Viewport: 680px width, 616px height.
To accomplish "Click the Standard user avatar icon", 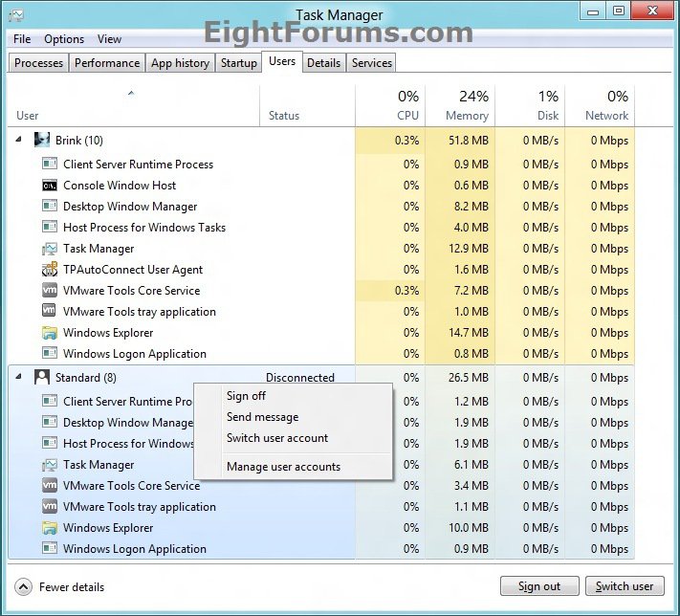I will 42,378.
